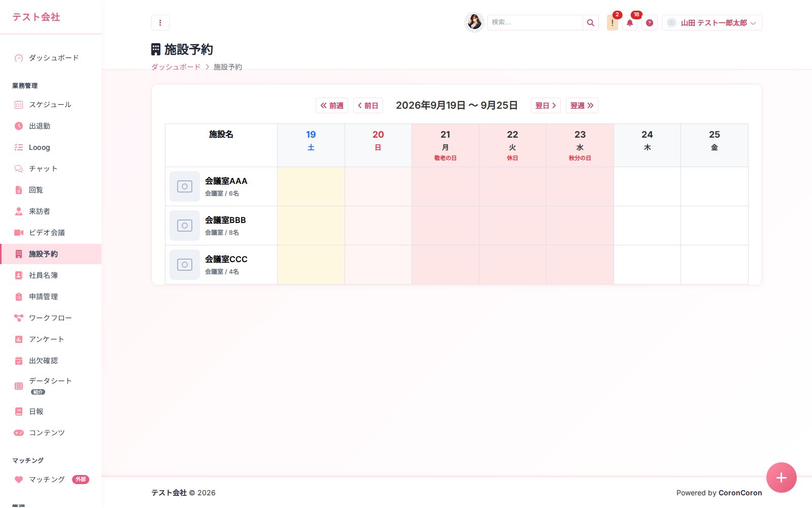Image resolution: width=812 pixels, height=508 pixels.
Task: Click the floating plus add button
Action: (x=782, y=478)
